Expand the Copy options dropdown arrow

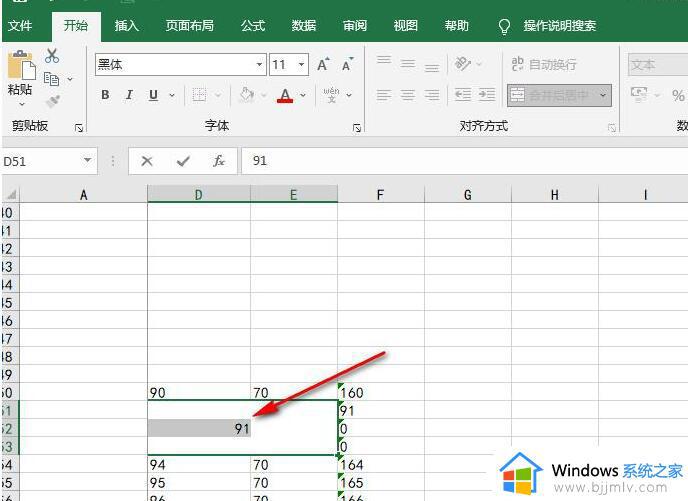coord(70,79)
